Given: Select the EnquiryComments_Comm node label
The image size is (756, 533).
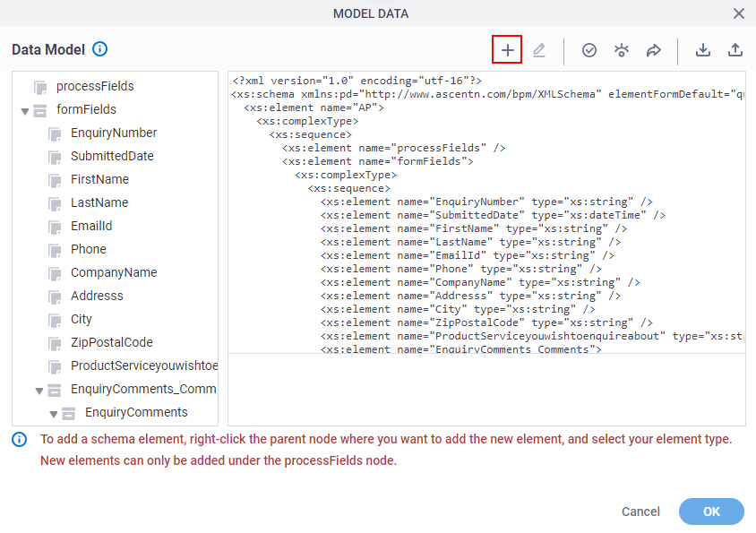Looking at the screenshot, I should coord(143,389).
